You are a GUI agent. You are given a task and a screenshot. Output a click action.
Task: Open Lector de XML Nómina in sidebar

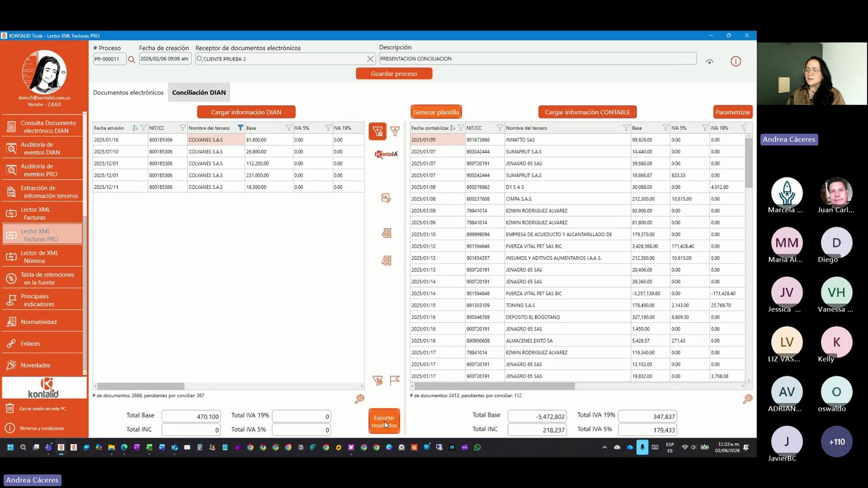click(42, 257)
